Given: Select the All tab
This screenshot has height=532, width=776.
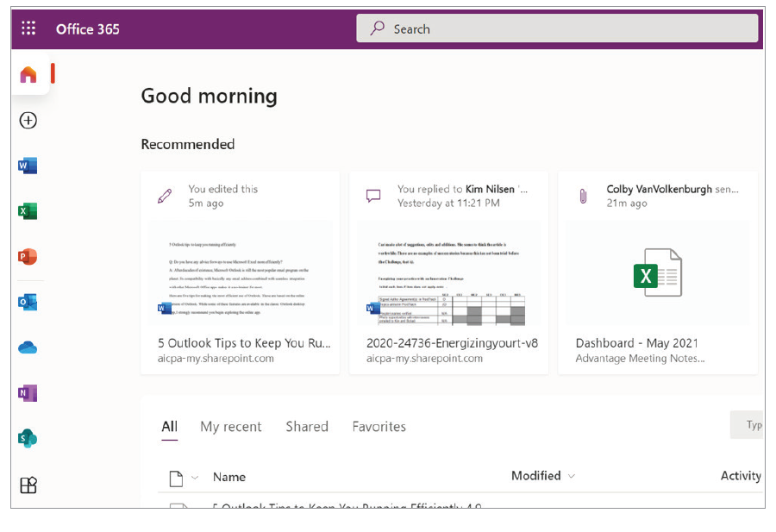Looking at the screenshot, I should (x=169, y=427).
